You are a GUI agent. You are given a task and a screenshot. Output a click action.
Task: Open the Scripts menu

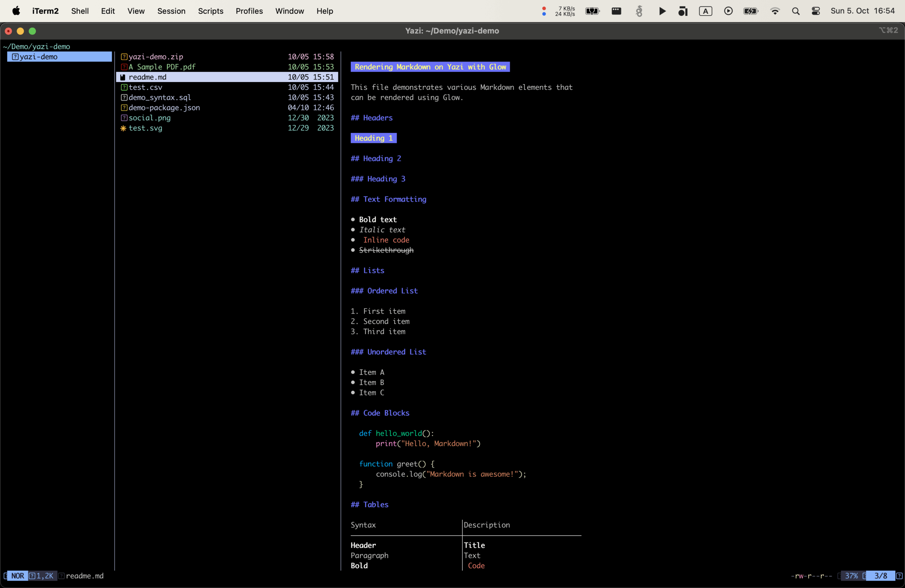click(x=210, y=11)
